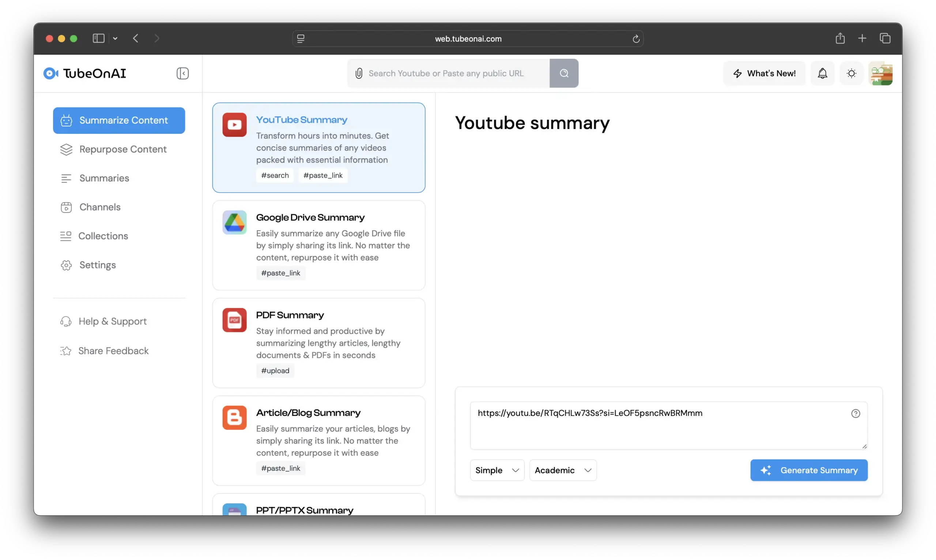The height and width of the screenshot is (560, 936).
Task: Click the PPT/PPTX Summary icon
Action: [234, 510]
